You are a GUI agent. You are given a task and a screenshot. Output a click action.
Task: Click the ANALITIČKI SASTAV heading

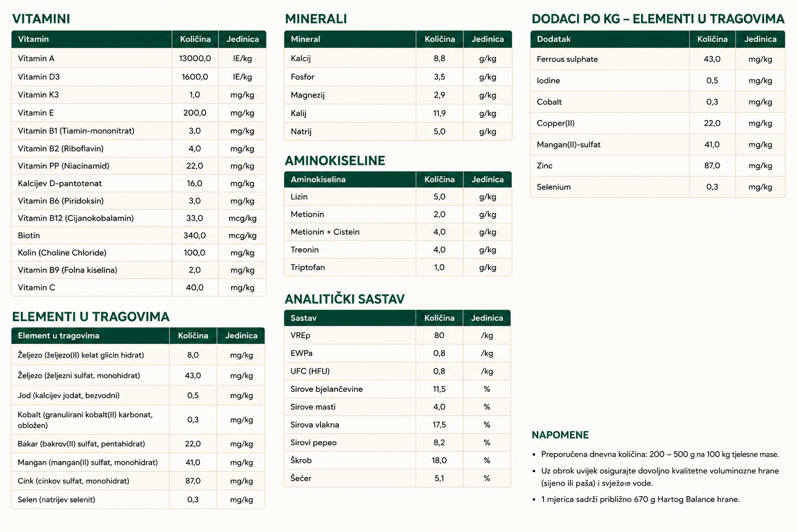[x=344, y=299]
